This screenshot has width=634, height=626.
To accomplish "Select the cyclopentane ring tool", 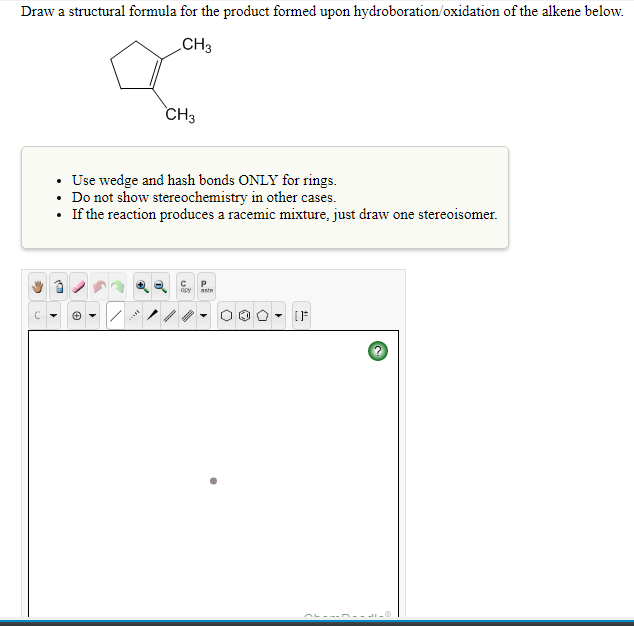I will (x=262, y=315).
